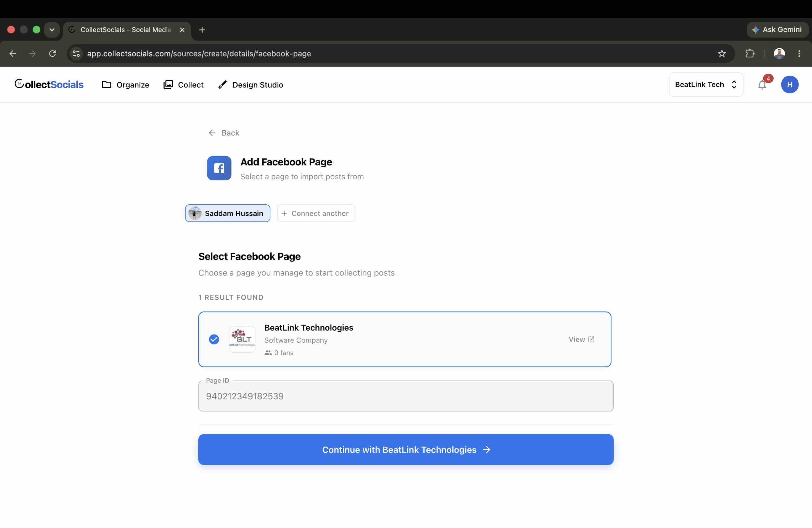View BeatLink Technologies page externally

581,339
